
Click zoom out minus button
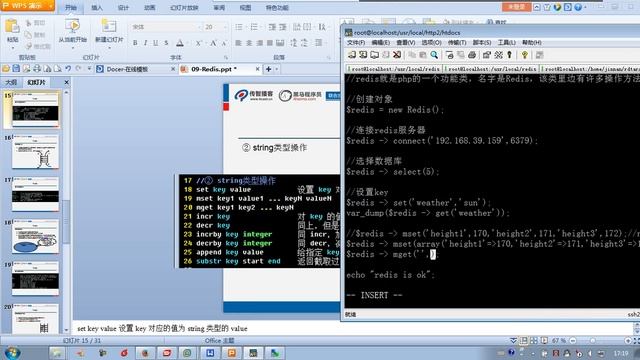[x=573, y=340]
